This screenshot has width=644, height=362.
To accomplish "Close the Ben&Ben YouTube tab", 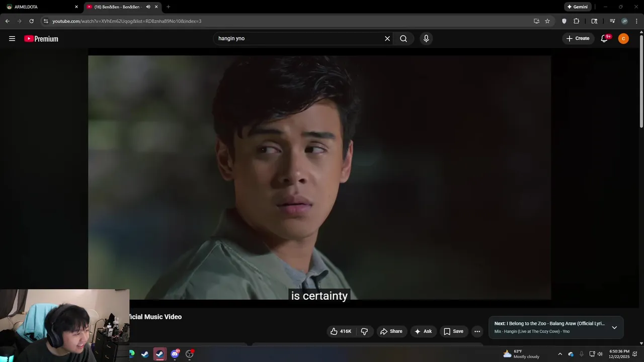I will pos(156,7).
